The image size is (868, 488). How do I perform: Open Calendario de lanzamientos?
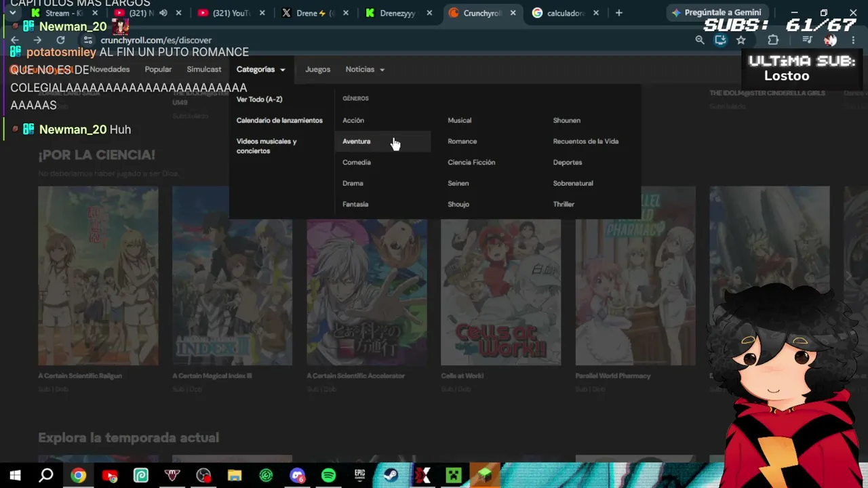[279, 120]
